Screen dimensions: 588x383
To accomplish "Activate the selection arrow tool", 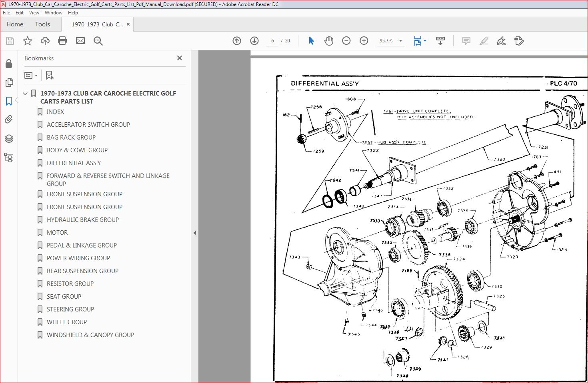I will click(x=311, y=41).
